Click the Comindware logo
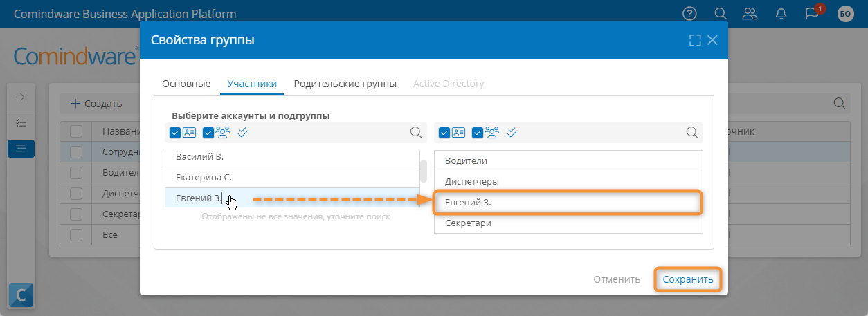This screenshot has height=316, width=868. click(76, 57)
